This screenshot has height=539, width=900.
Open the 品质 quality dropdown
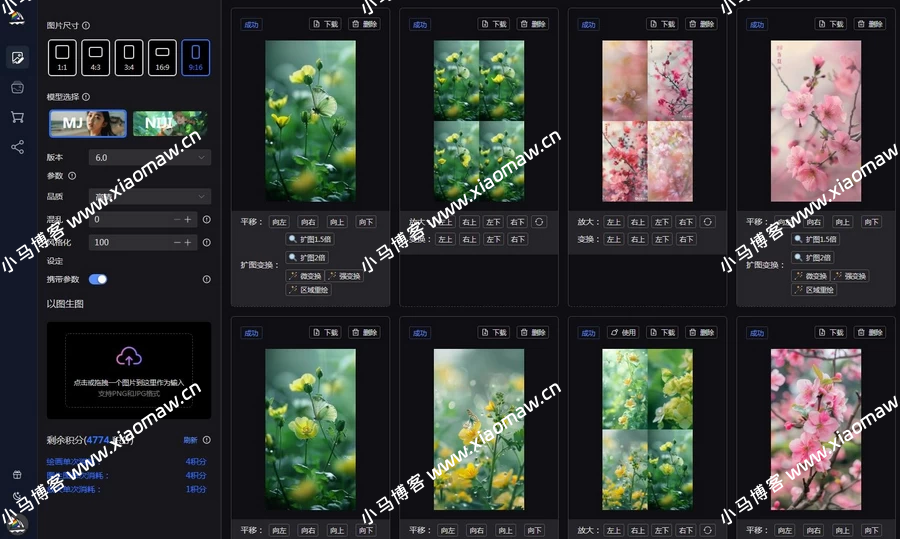click(x=149, y=196)
